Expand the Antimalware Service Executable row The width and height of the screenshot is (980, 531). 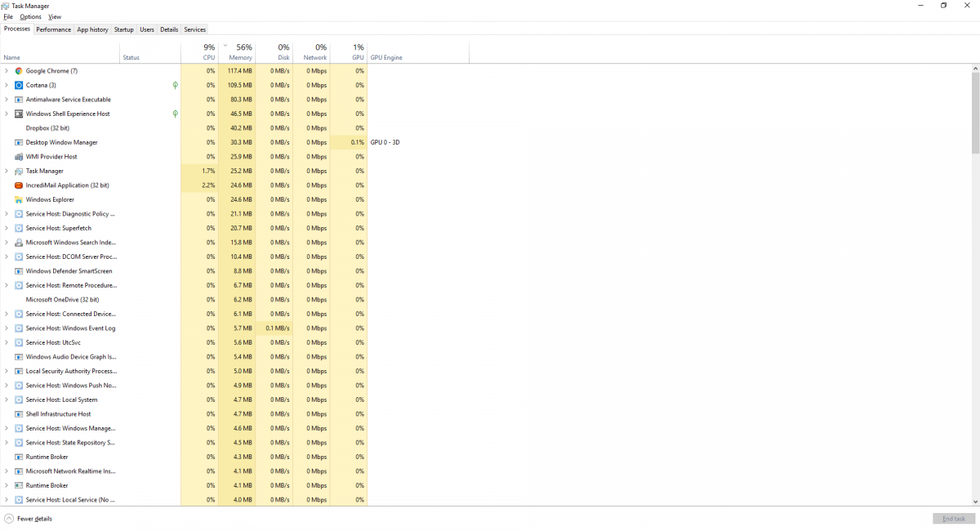7,100
